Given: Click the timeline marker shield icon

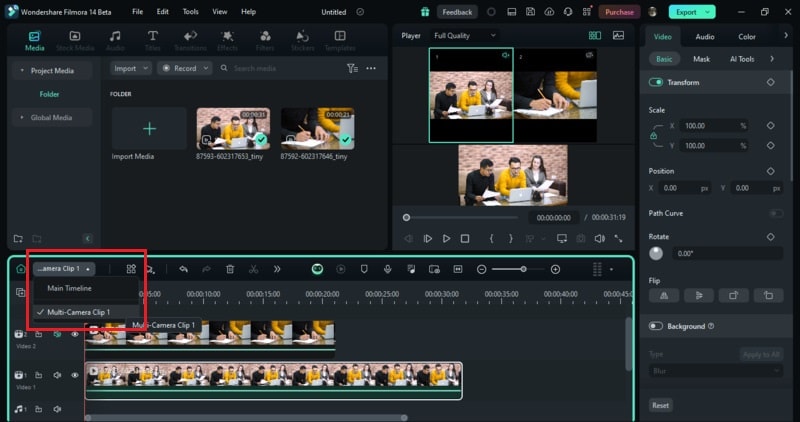Looking at the screenshot, I should [364, 269].
